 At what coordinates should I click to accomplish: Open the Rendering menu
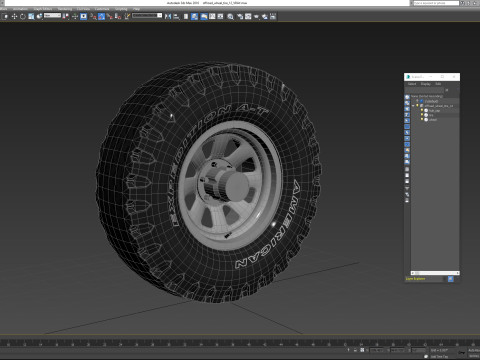click(65, 9)
